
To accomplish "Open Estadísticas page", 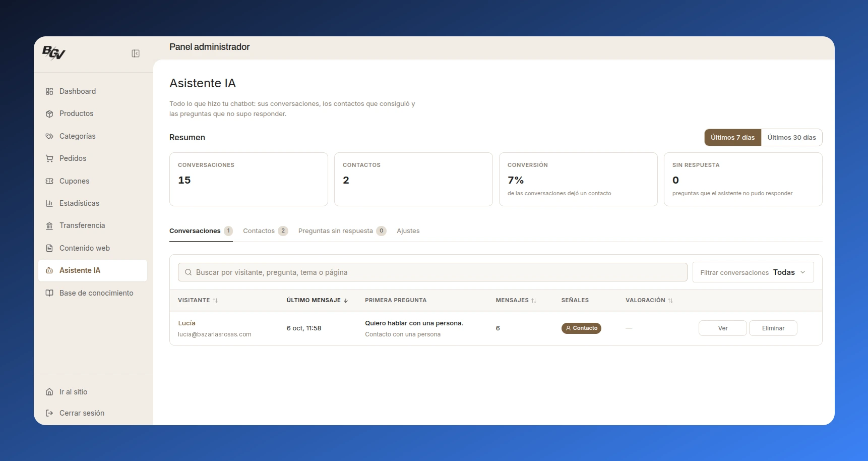I will tap(93, 203).
